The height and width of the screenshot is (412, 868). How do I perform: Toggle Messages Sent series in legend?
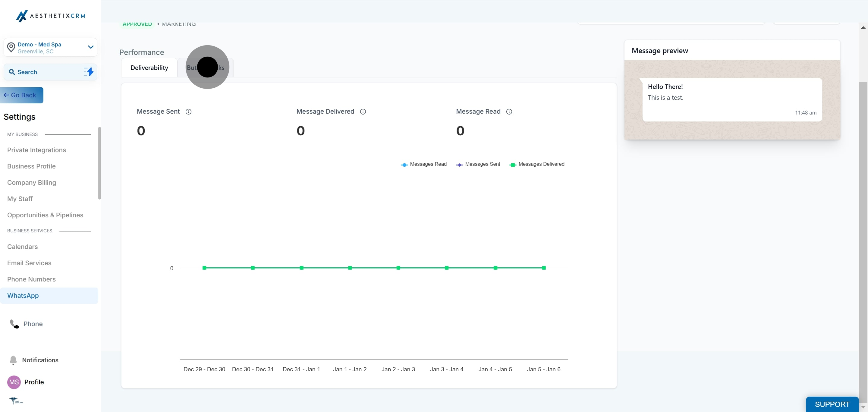click(x=478, y=164)
